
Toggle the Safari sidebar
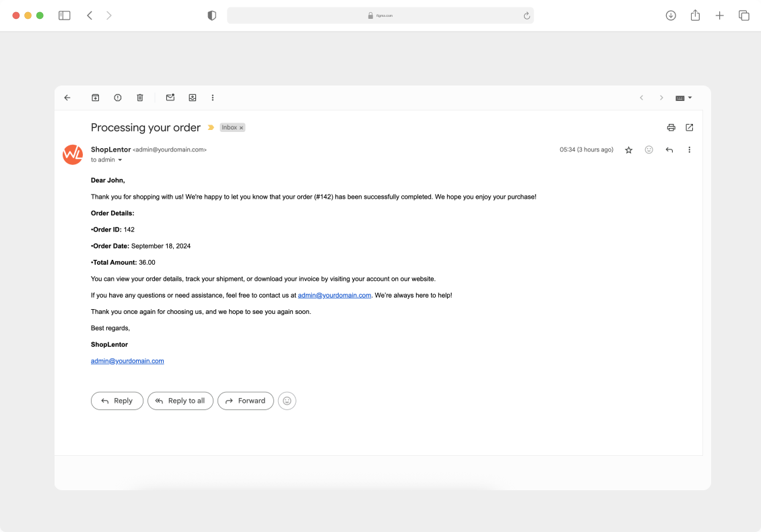64,15
